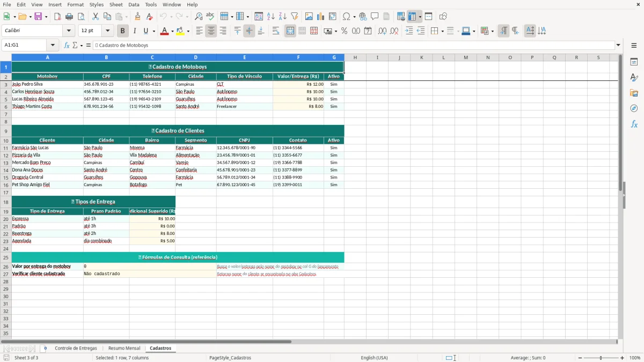Insert an image using the toolbar icon
Image resolution: width=644 pixels, height=362 pixels.
point(309,17)
